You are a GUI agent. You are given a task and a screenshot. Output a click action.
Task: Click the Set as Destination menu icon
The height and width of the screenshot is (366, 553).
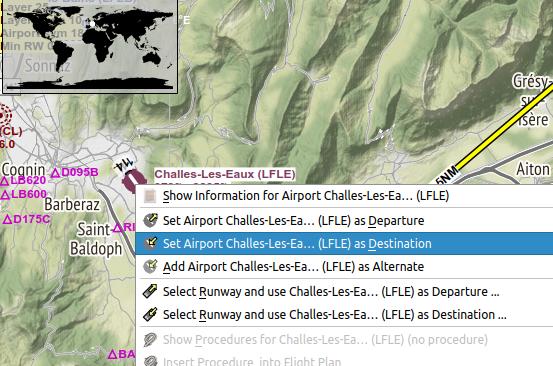point(150,243)
